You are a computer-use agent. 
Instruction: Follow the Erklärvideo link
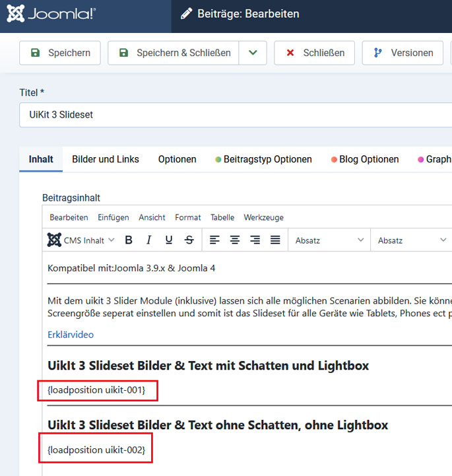[x=71, y=335]
